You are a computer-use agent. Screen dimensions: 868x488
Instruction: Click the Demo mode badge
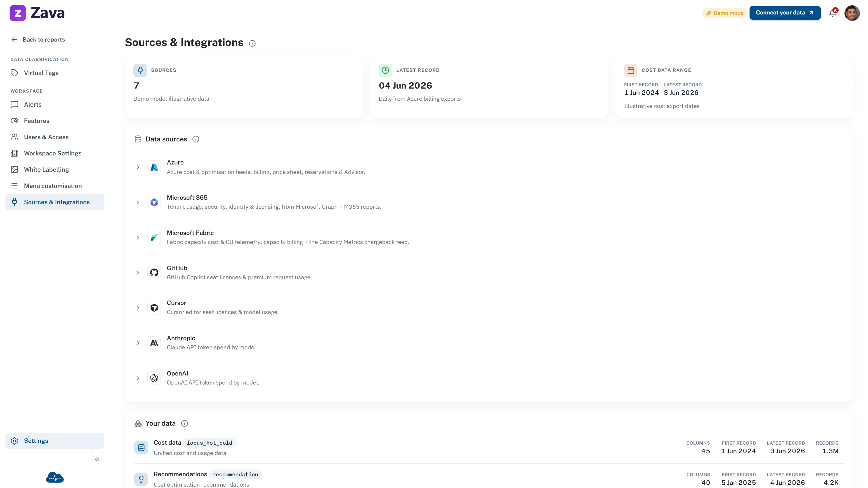tap(725, 13)
